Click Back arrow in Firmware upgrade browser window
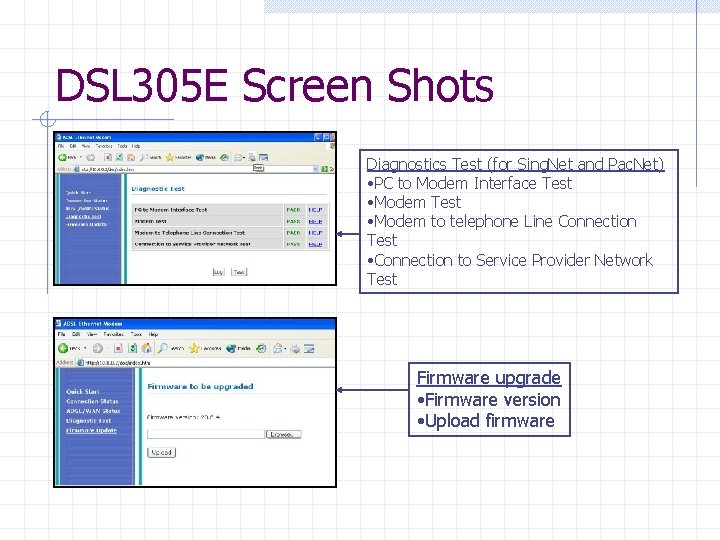720x540 pixels. click(63, 348)
